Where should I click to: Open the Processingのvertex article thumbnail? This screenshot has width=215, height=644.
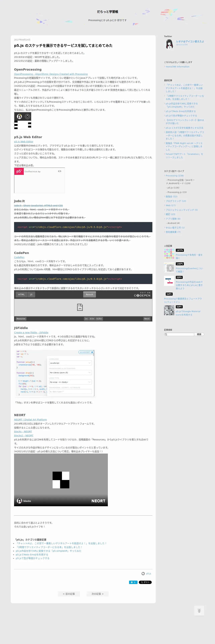point(169,267)
